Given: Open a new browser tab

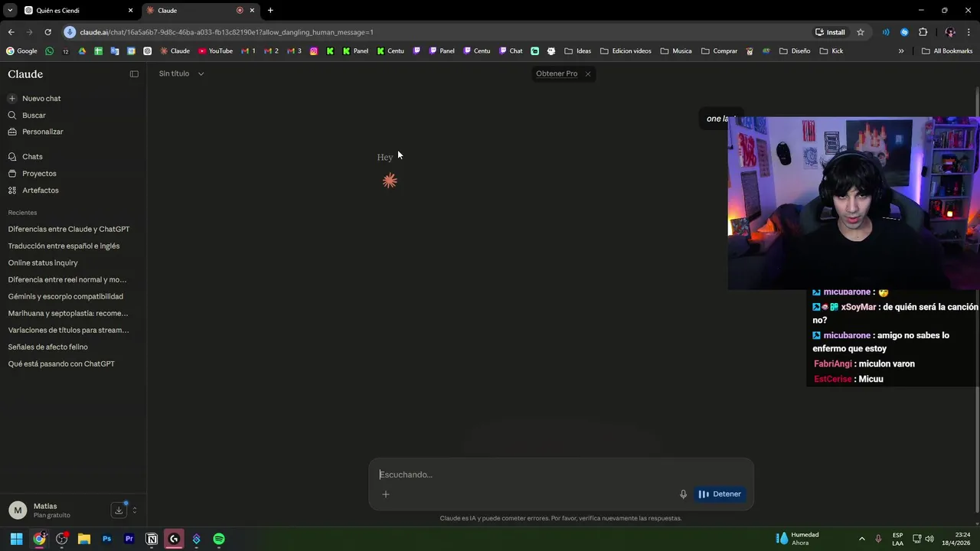Looking at the screenshot, I should coord(270,11).
